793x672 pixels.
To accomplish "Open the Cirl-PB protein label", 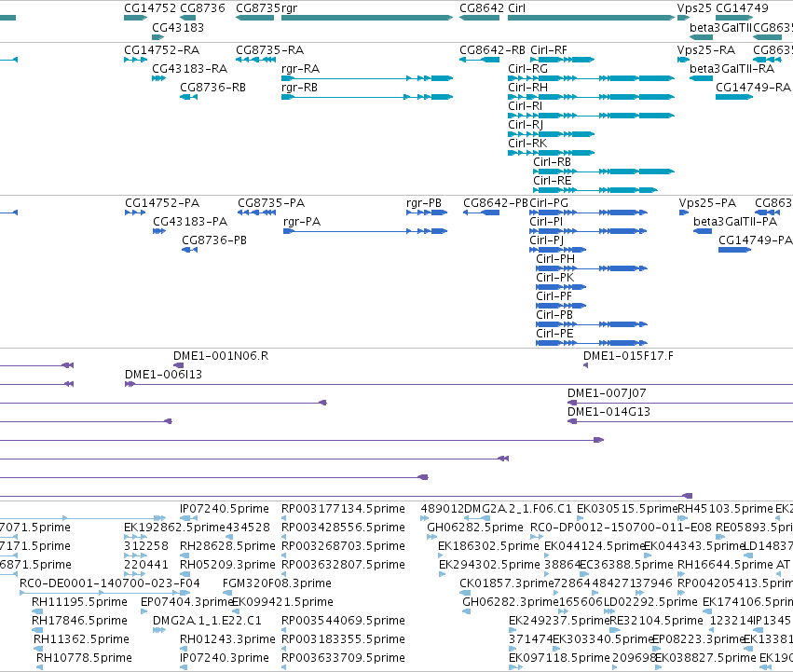I will point(554,315).
